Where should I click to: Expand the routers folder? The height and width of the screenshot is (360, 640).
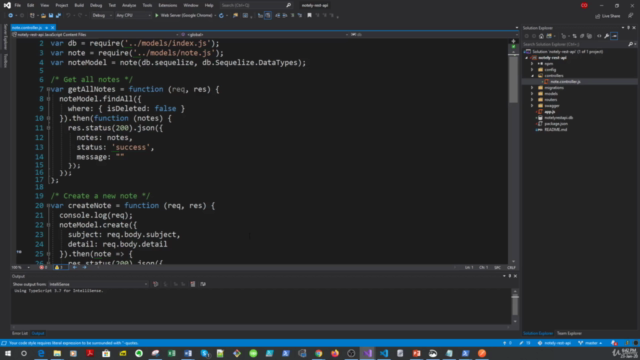(532, 100)
